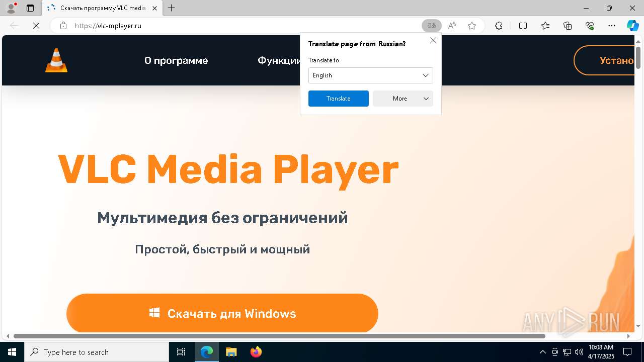Select the Скачать программу VLC tab
The height and width of the screenshot is (362, 644).
[103, 8]
